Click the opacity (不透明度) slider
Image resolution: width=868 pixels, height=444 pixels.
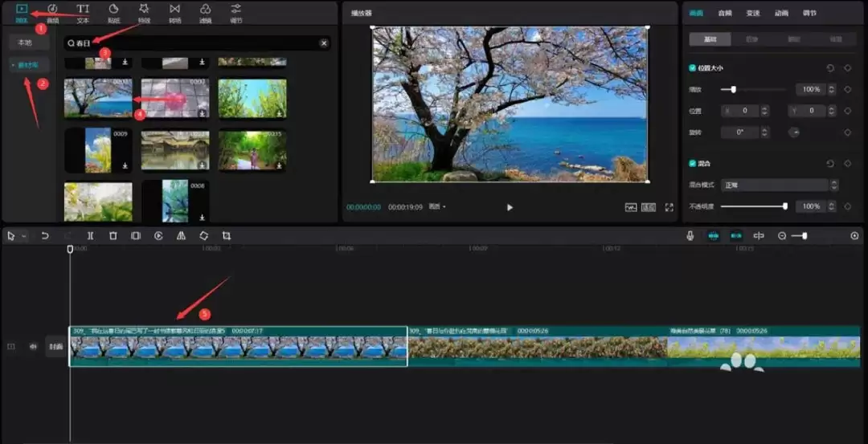[753, 206]
